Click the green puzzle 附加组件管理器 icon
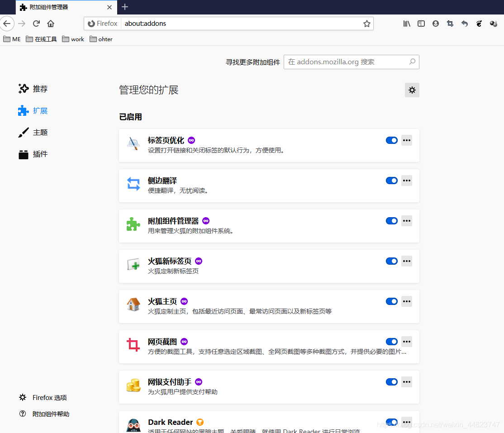Screen dimensions: 504x433 (x=133, y=224)
